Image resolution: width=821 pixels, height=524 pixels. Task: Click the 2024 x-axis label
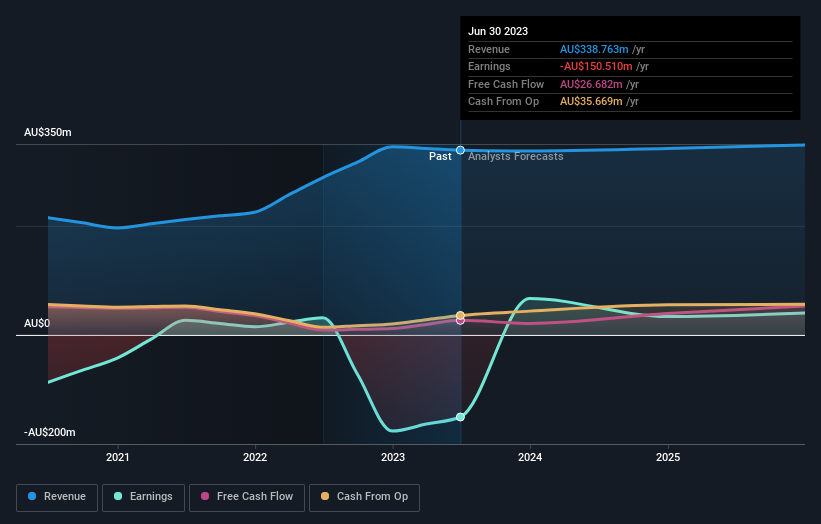[530, 457]
